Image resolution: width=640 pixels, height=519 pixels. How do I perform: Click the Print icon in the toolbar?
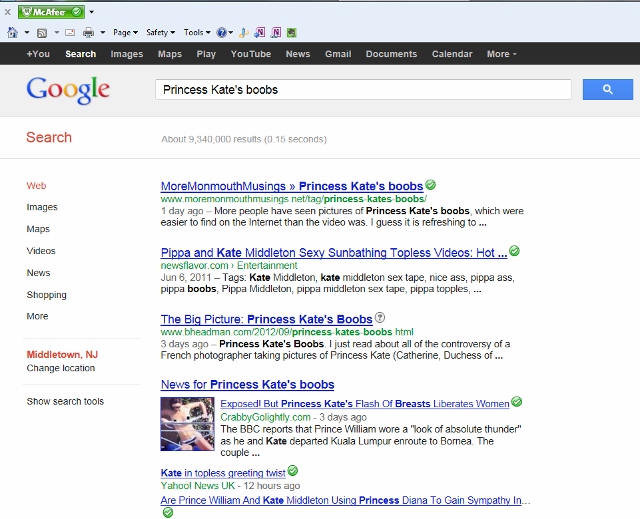[88, 32]
